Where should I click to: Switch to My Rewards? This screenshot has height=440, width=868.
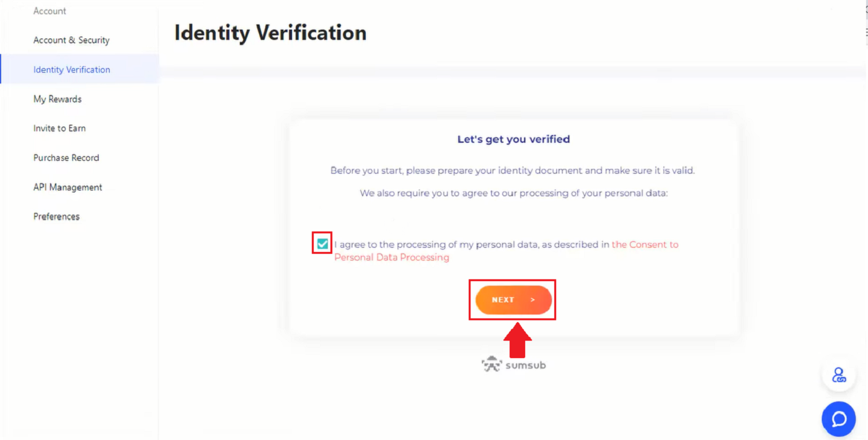click(57, 99)
